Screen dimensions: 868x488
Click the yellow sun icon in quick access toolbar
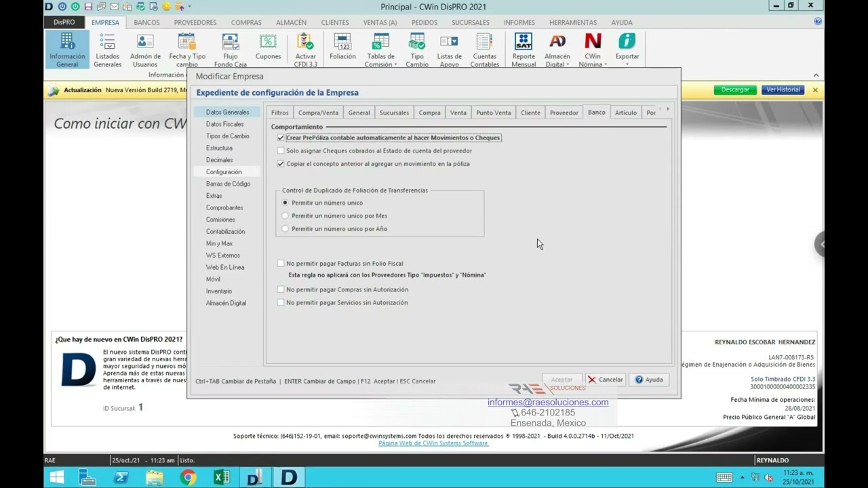166,6
